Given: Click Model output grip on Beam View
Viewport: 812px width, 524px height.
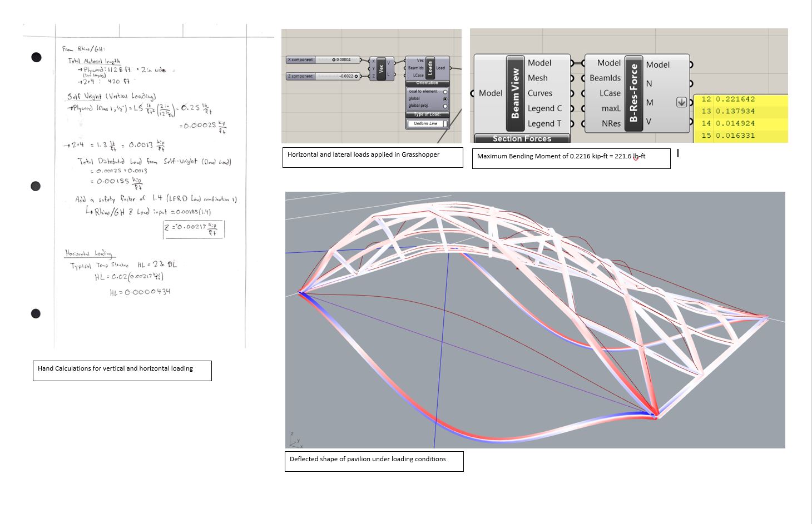Looking at the screenshot, I should pyautogui.click(x=572, y=63).
